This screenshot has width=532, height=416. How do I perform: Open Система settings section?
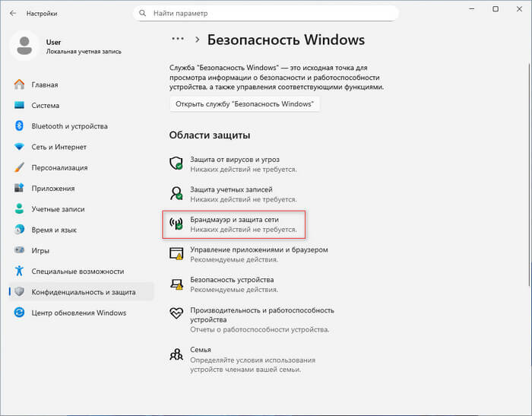46,106
